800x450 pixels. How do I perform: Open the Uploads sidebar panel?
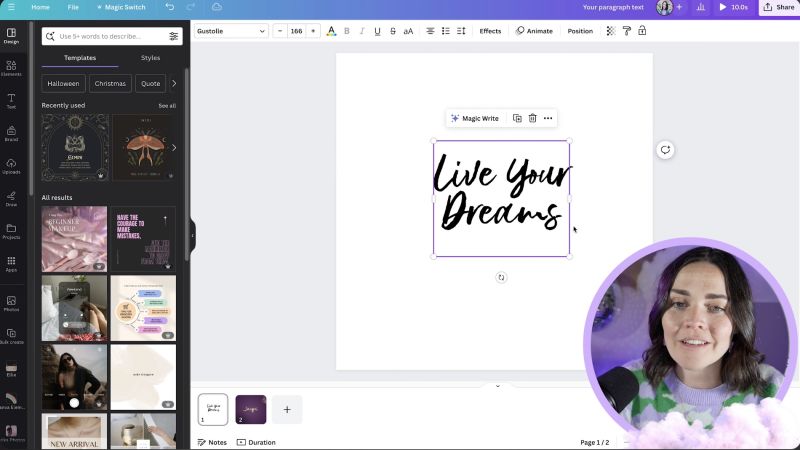point(11,166)
